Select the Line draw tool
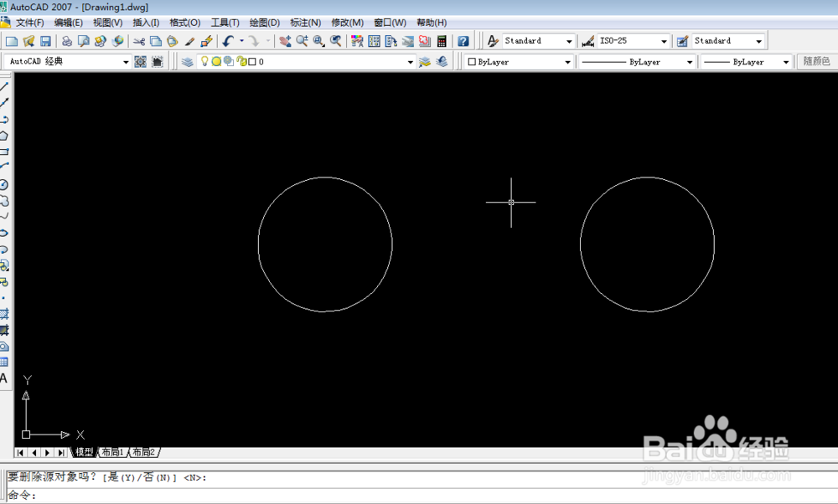This screenshot has width=838, height=504. click(x=4, y=86)
